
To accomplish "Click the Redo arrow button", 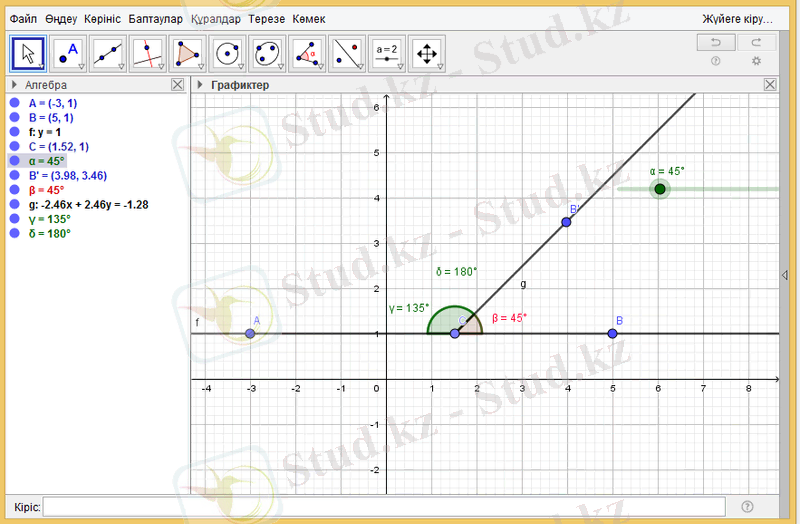I will [x=757, y=42].
